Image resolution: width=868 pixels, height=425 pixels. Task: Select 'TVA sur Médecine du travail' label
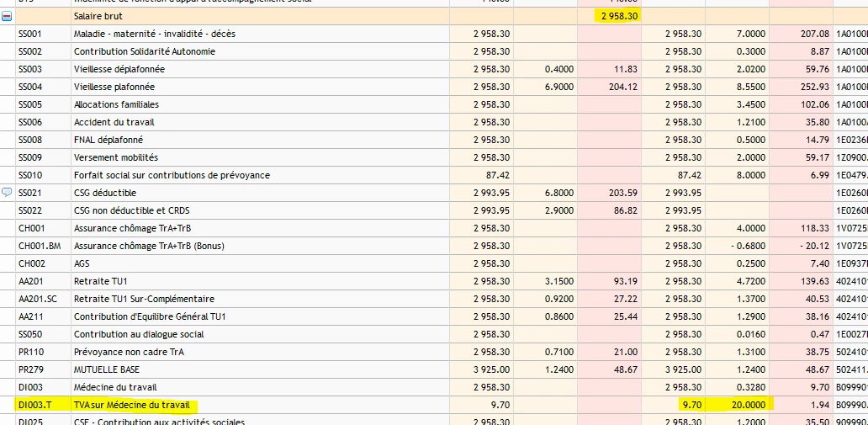click(x=132, y=405)
